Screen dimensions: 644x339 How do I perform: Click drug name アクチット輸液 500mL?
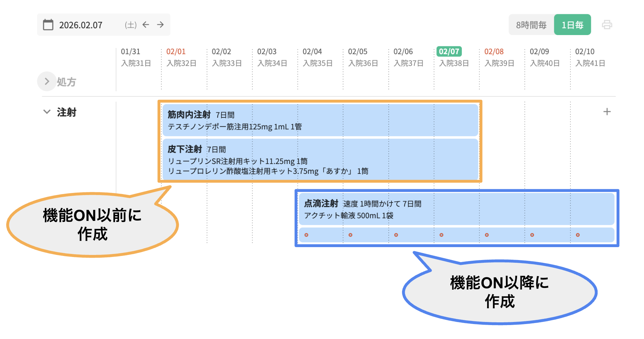pos(342,215)
